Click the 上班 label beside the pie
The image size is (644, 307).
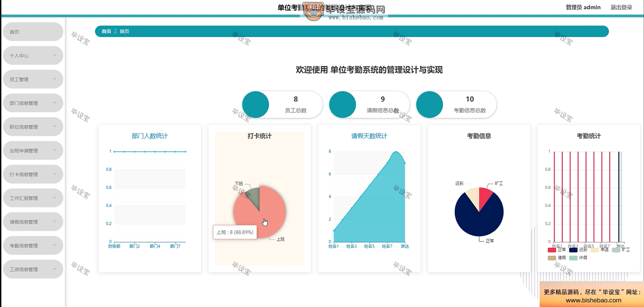click(x=280, y=239)
